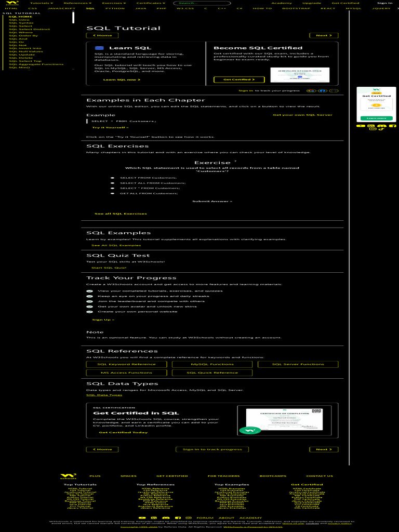Click the Search input field
The image size is (399, 532).
pyautogui.click(x=202, y=3)
